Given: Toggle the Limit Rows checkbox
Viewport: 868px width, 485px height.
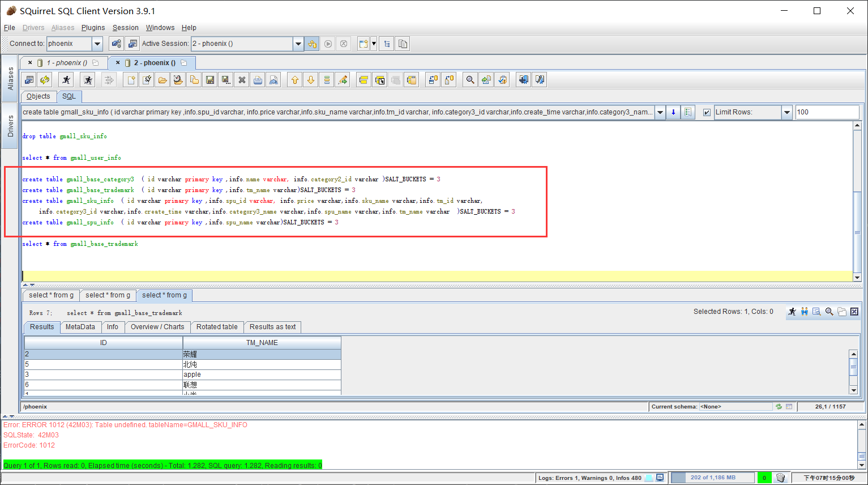Looking at the screenshot, I should [707, 112].
